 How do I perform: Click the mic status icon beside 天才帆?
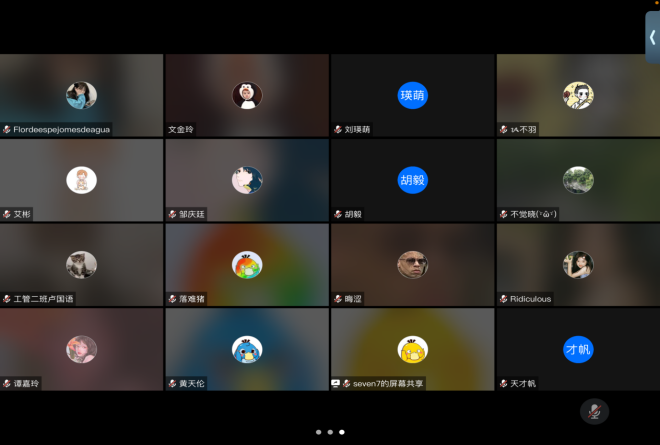503,383
